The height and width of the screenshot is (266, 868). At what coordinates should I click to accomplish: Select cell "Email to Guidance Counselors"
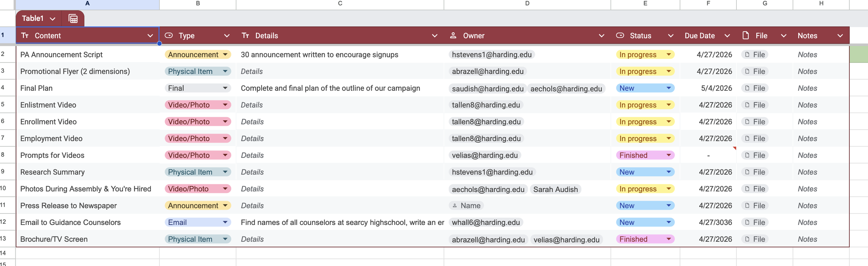[87, 223]
